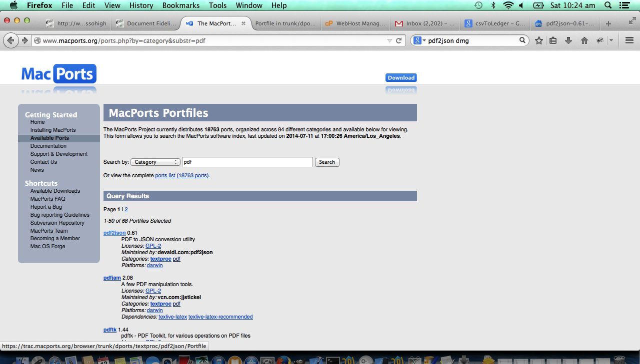Open the pdftk port link

point(110,330)
